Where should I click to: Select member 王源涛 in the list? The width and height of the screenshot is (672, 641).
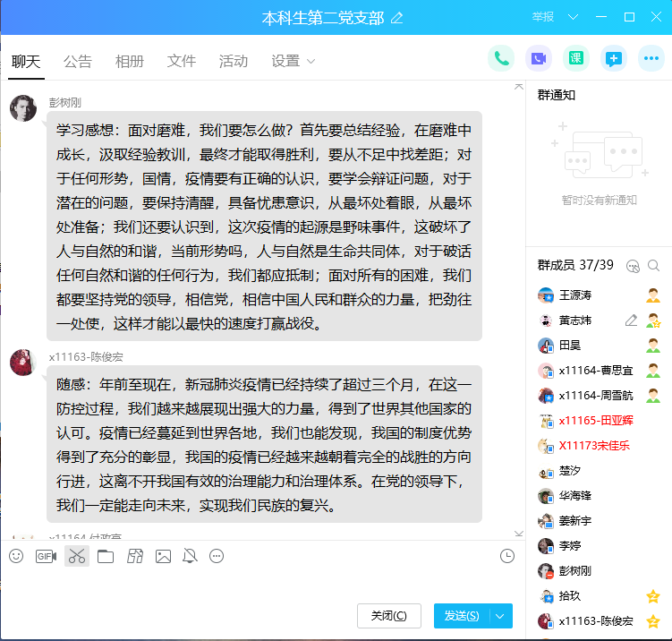coord(574,295)
